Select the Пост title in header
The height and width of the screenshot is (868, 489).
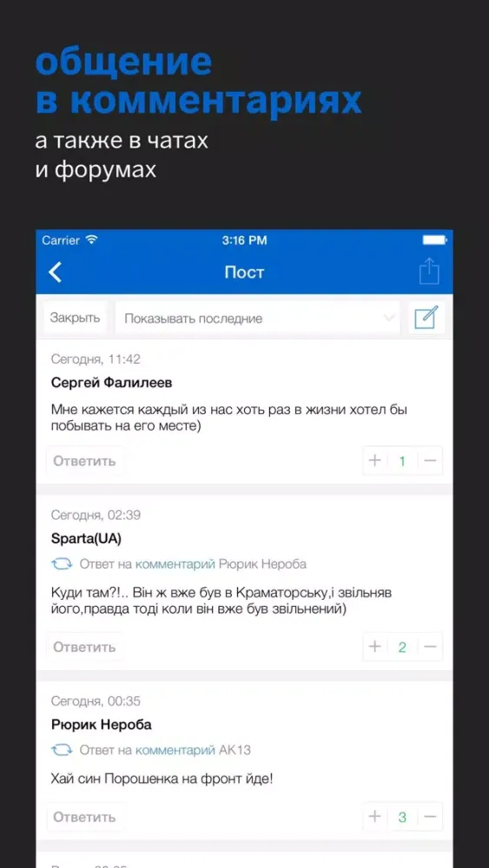tap(244, 273)
